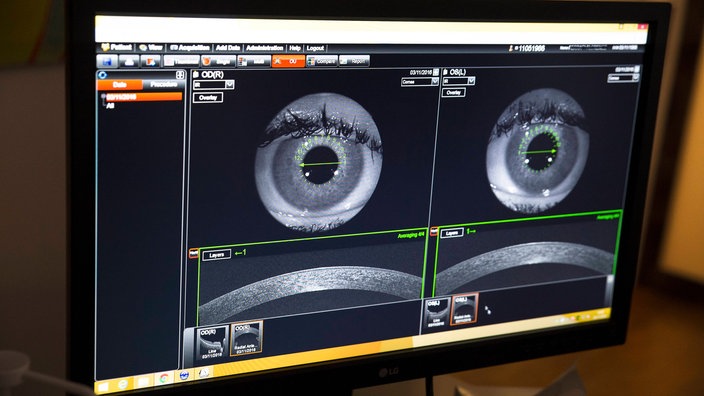704x396 pixels.
Task: Click the OD(R) Layers button
Action: (216, 255)
